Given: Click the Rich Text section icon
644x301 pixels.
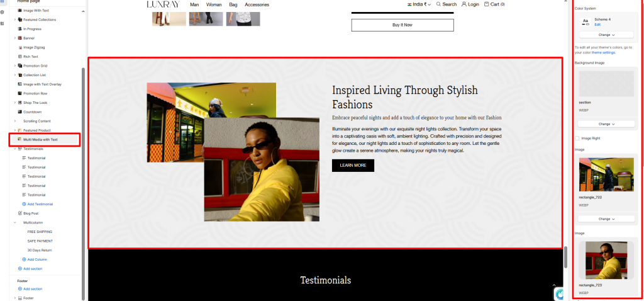Looking at the screenshot, I should point(19,56).
